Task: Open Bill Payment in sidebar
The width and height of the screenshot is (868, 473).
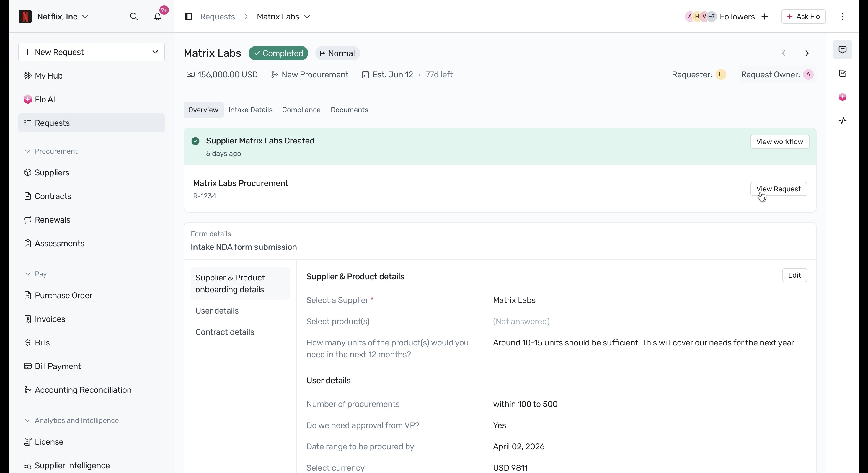Action: [91, 366]
